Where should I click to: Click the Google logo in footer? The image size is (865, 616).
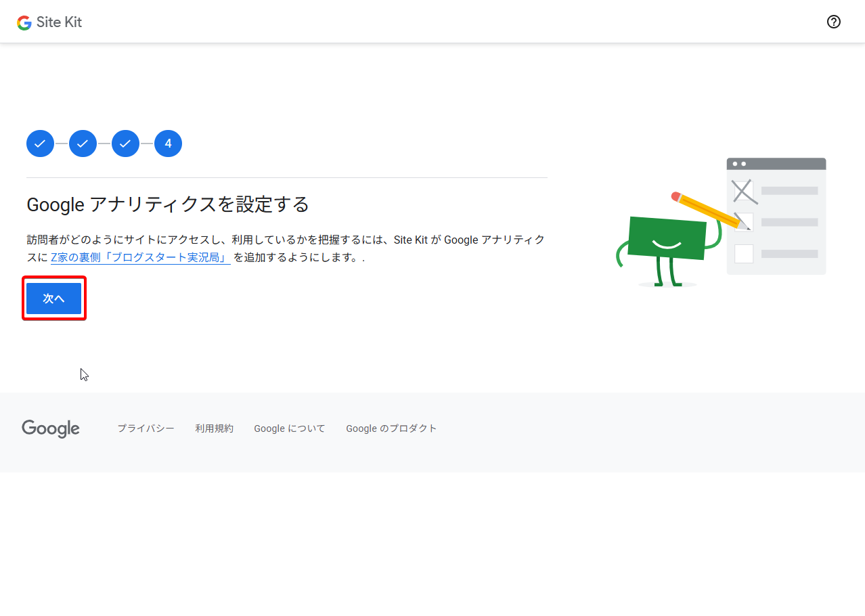tap(51, 429)
